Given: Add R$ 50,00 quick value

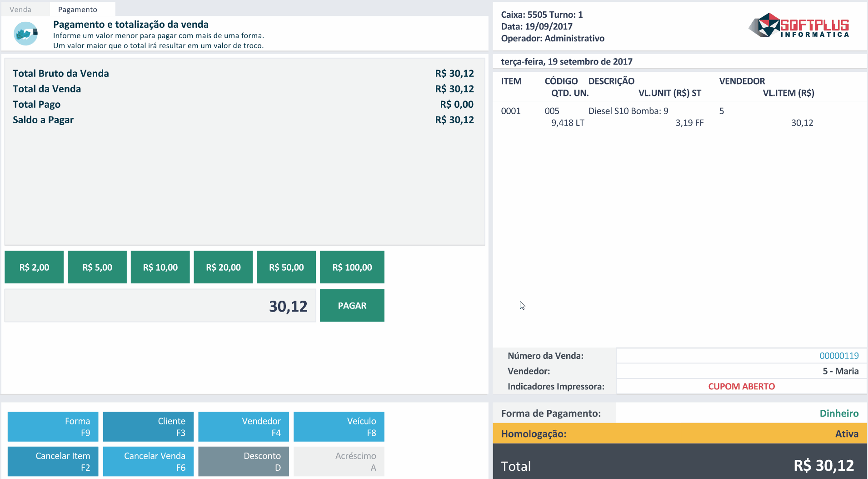Looking at the screenshot, I should coord(286,267).
